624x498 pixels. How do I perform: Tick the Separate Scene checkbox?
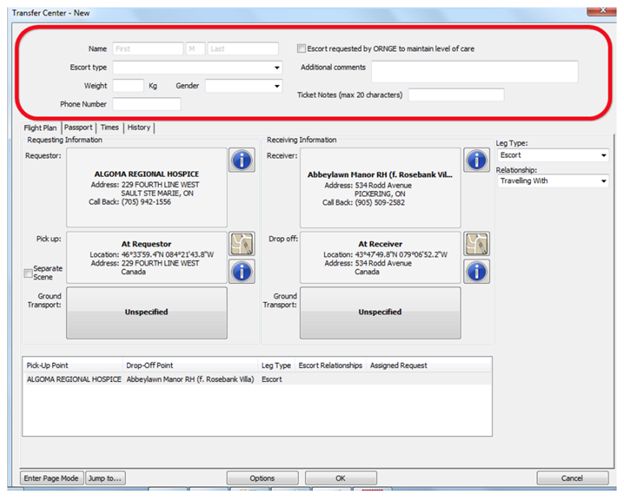28,273
